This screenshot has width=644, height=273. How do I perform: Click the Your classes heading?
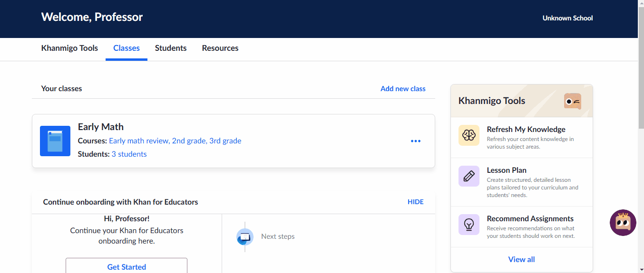[x=61, y=89]
